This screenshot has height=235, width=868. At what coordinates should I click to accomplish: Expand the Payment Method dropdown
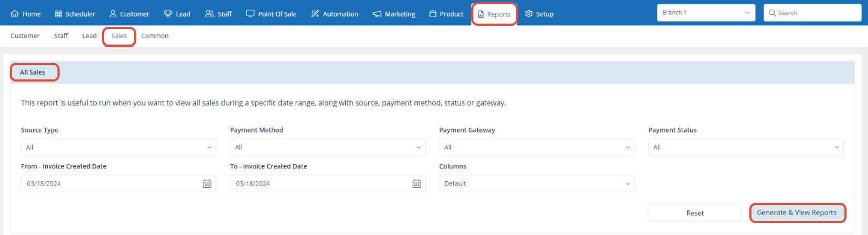pos(327,147)
